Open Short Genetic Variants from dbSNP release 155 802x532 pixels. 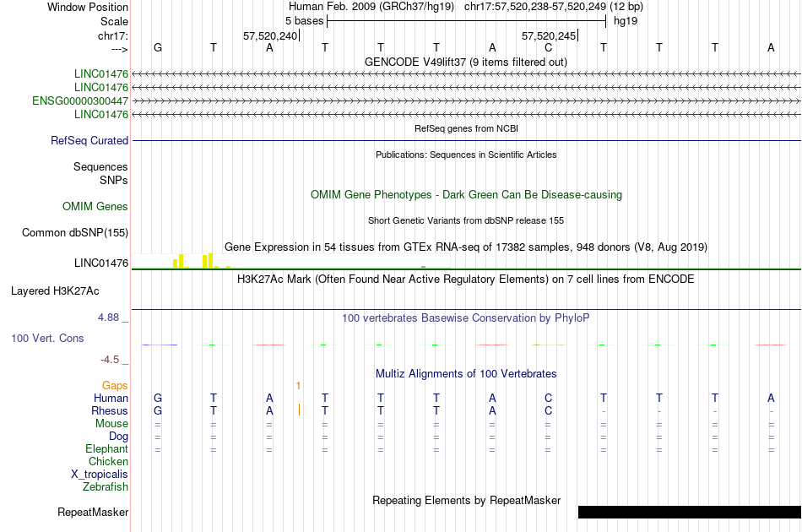pyautogui.click(x=466, y=220)
